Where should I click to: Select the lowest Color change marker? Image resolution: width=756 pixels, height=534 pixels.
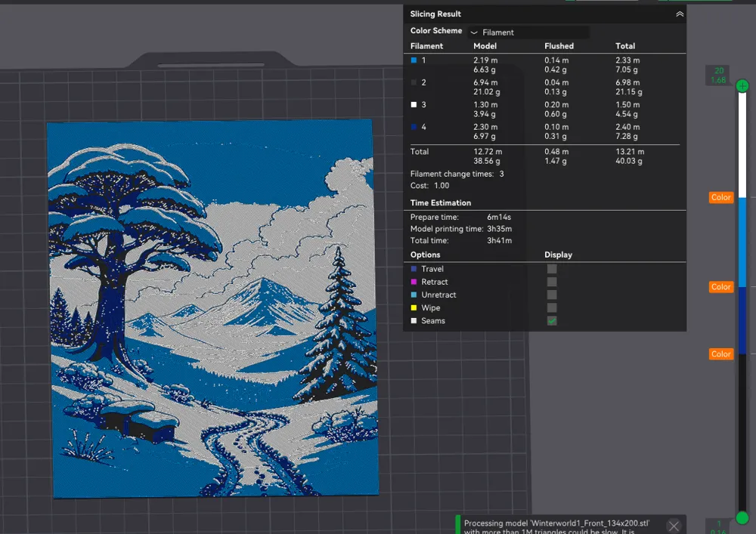(720, 354)
